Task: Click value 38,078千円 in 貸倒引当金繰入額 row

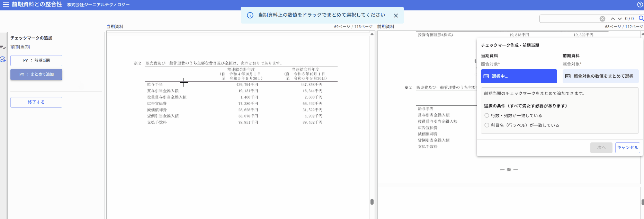Action: 248,116
